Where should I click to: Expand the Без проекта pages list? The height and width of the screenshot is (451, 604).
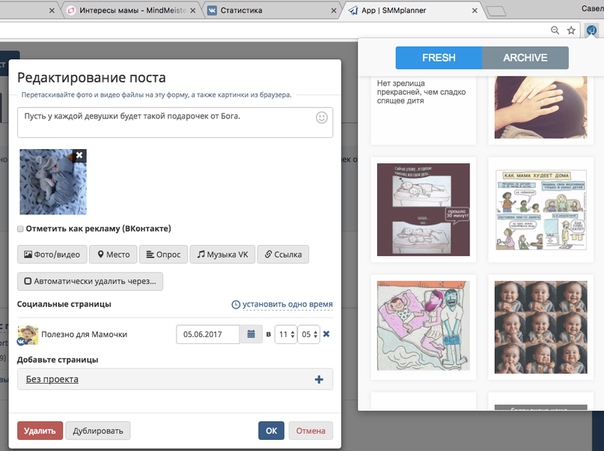click(175, 379)
